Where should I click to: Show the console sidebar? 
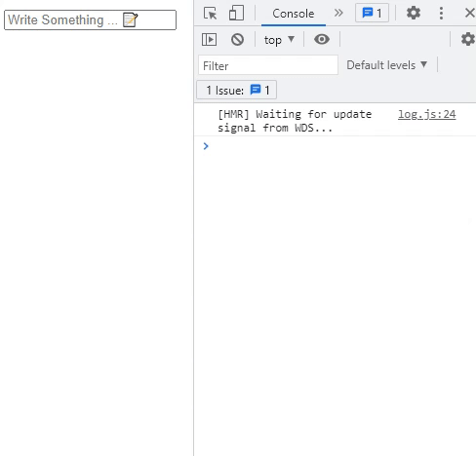pos(209,40)
